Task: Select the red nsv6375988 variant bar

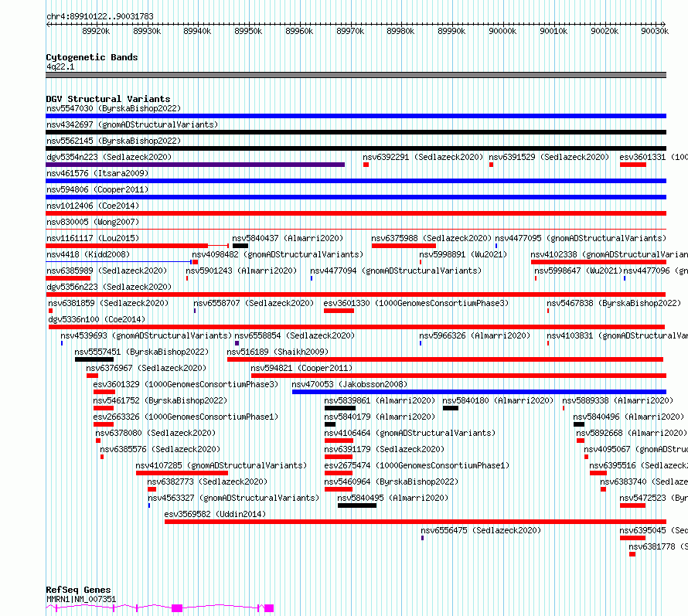Action: 404,246
